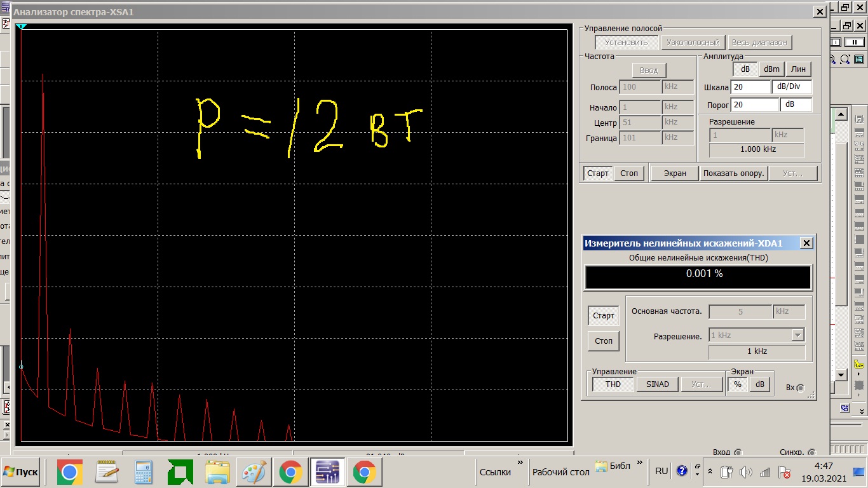
Task: Open Ссылки toolbar chevron
Action: (x=520, y=463)
